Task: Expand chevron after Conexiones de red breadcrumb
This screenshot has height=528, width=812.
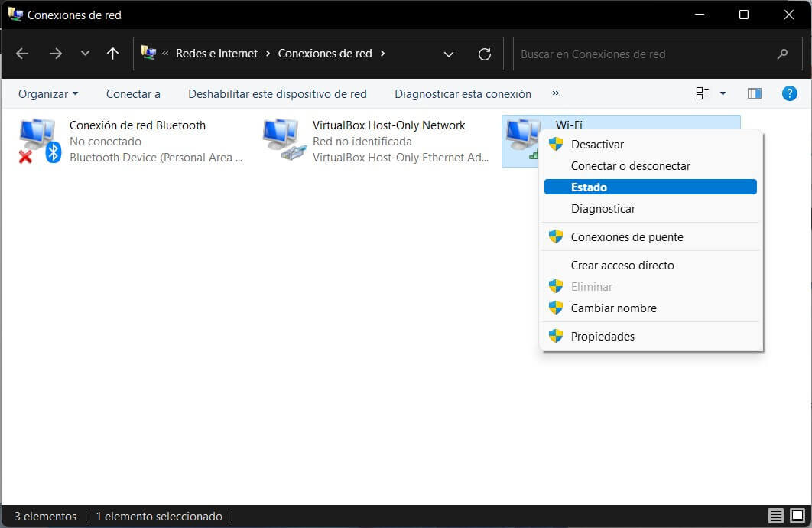Action: coord(383,54)
